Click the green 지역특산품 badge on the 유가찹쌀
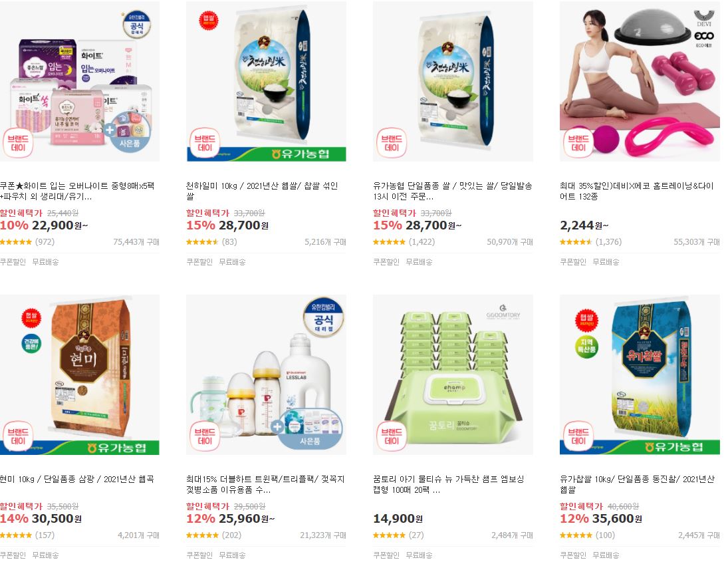Viewport: 728px width, 564px height. 587,347
